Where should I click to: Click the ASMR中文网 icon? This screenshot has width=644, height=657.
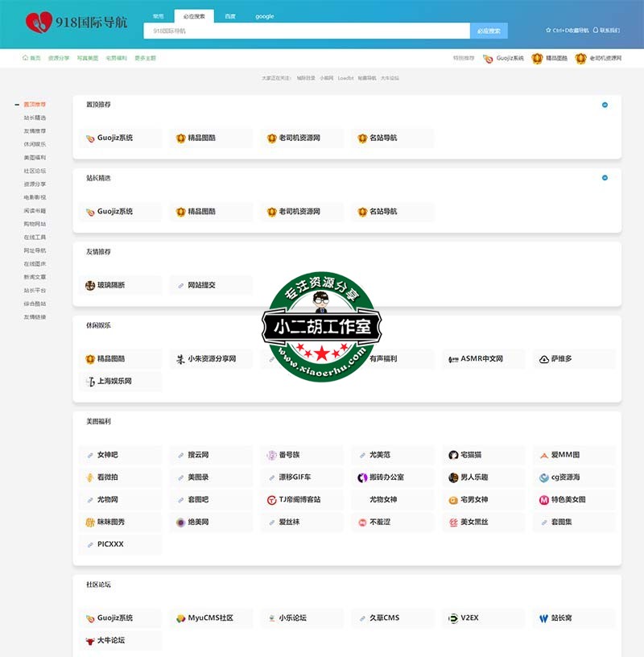tap(453, 359)
